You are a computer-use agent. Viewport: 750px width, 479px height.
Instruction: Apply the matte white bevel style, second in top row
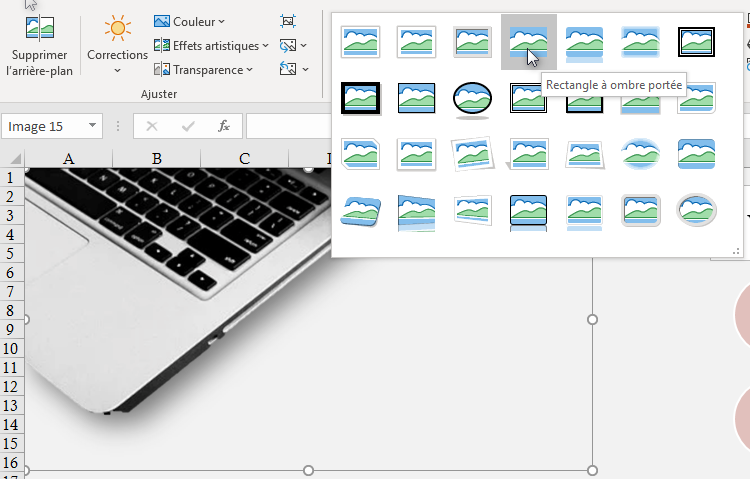pos(417,42)
